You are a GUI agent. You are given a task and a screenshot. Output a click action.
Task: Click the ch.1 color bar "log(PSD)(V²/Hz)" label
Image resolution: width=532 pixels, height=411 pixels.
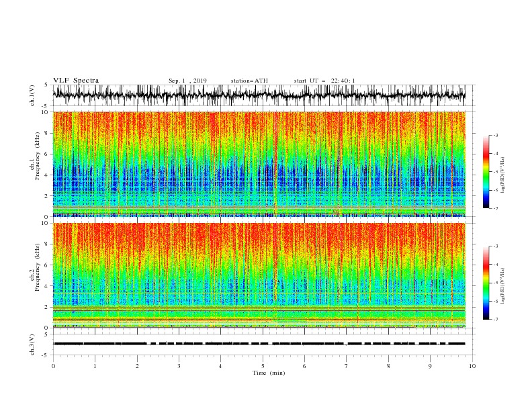point(503,175)
